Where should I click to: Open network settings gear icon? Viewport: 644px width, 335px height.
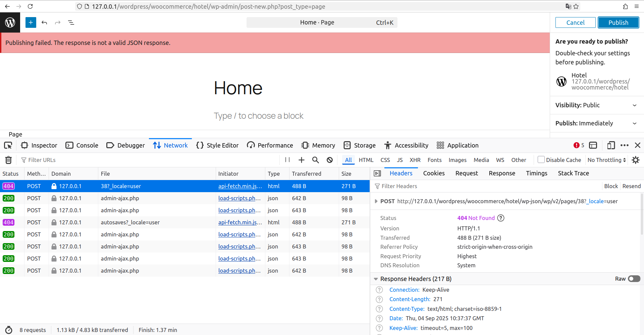coord(636,160)
